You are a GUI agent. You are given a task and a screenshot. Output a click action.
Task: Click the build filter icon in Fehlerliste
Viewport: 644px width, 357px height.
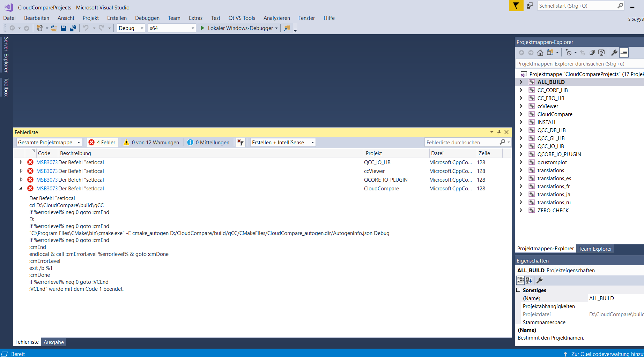pos(240,142)
